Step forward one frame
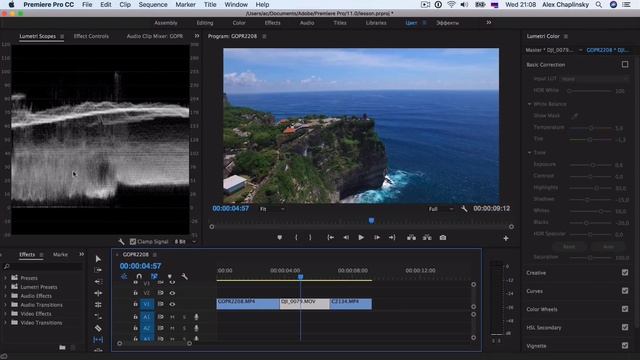The image size is (640, 360). (x=377, y=238)
